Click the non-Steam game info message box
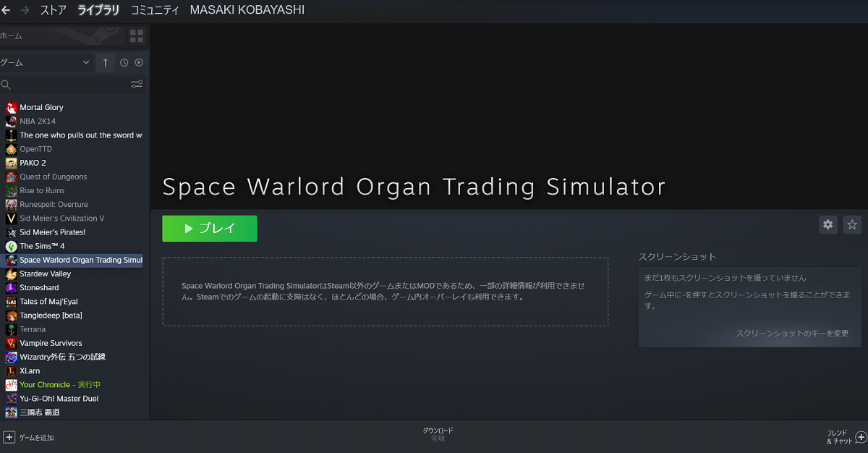 point(385,291)
